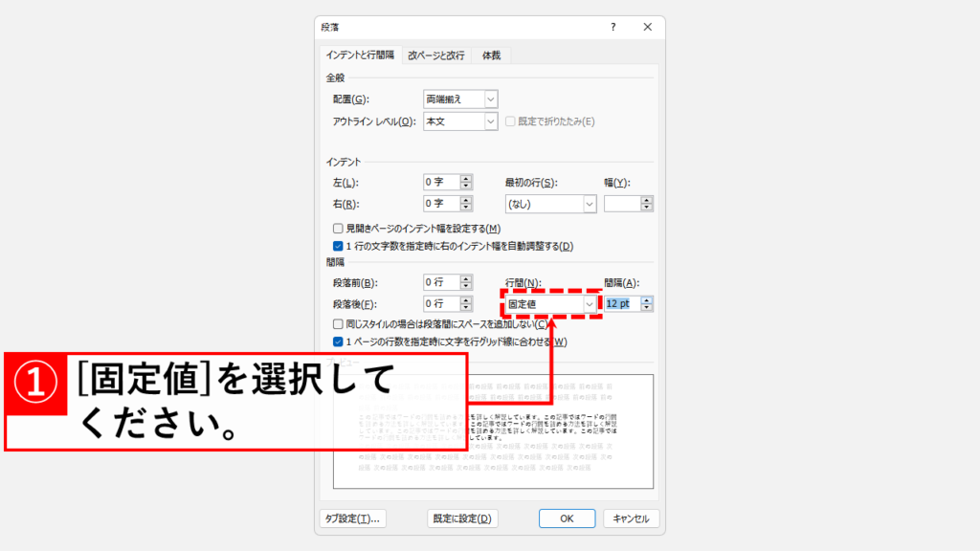Click the キャンセル button
Viewport: 980px width, 551px height.
[x=630, y=518]
